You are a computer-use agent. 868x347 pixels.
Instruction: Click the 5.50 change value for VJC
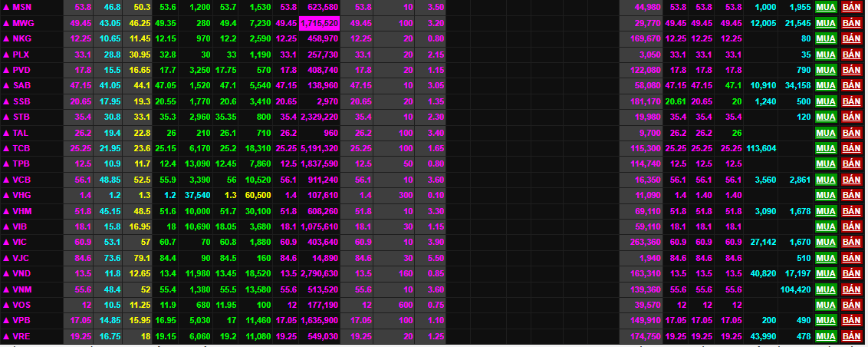(436, 258)
